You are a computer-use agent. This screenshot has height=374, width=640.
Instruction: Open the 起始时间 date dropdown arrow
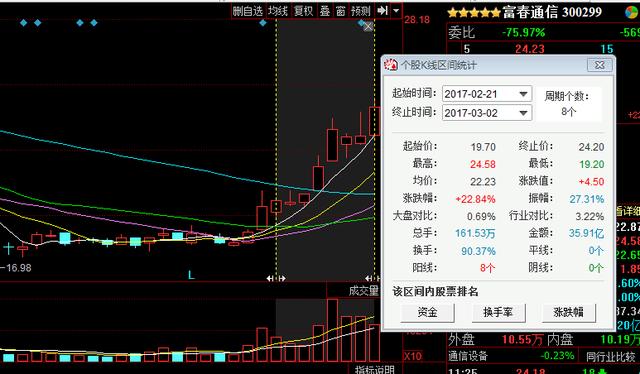[523, 94]
